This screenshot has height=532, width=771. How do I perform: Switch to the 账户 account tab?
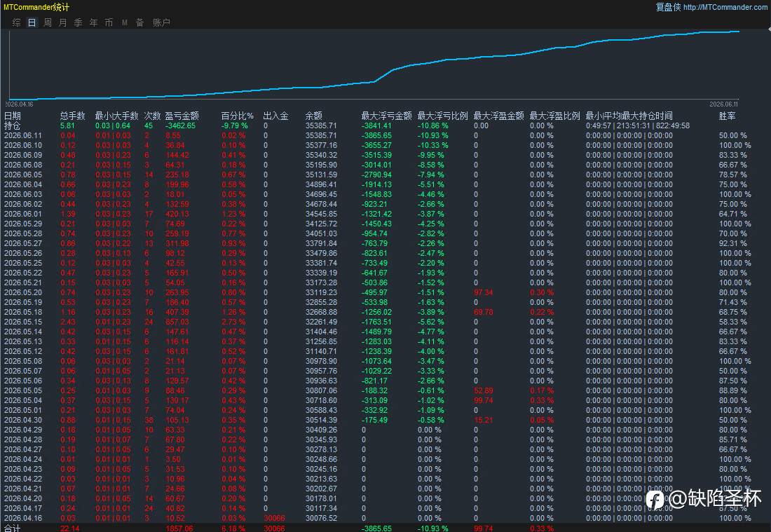click(x=161, y=22)
